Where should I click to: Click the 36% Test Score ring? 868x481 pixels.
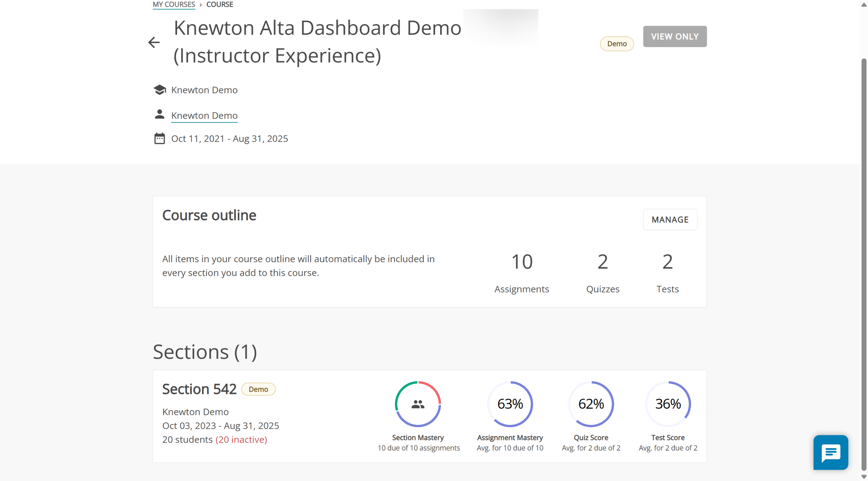point(667,404)
